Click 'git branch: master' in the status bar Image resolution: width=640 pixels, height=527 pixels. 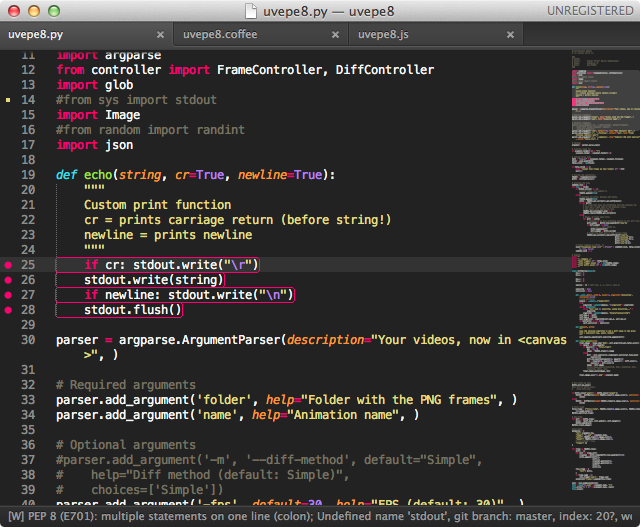[x=504, y=516]
